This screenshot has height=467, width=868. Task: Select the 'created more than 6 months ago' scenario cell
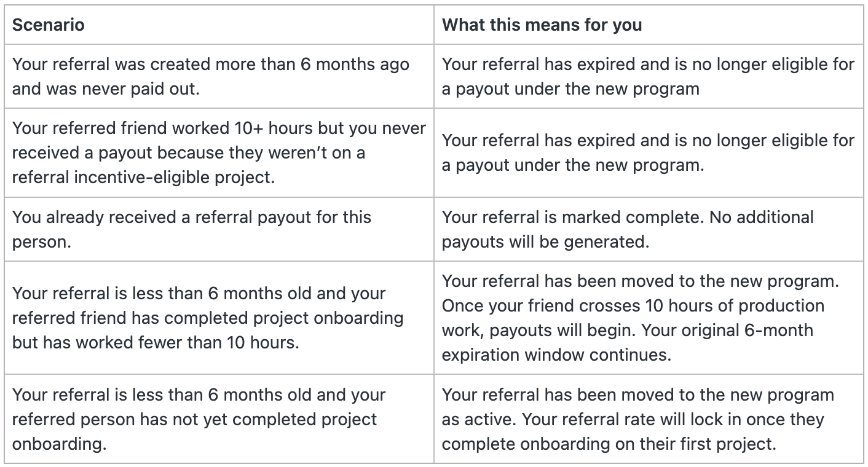(x=219, y=76)
